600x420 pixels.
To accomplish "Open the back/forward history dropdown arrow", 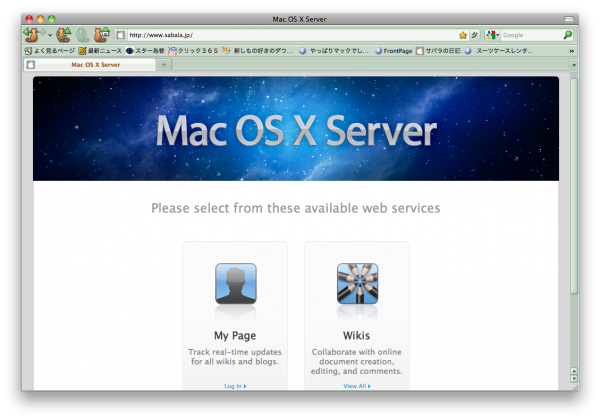I will coord(50,35).
